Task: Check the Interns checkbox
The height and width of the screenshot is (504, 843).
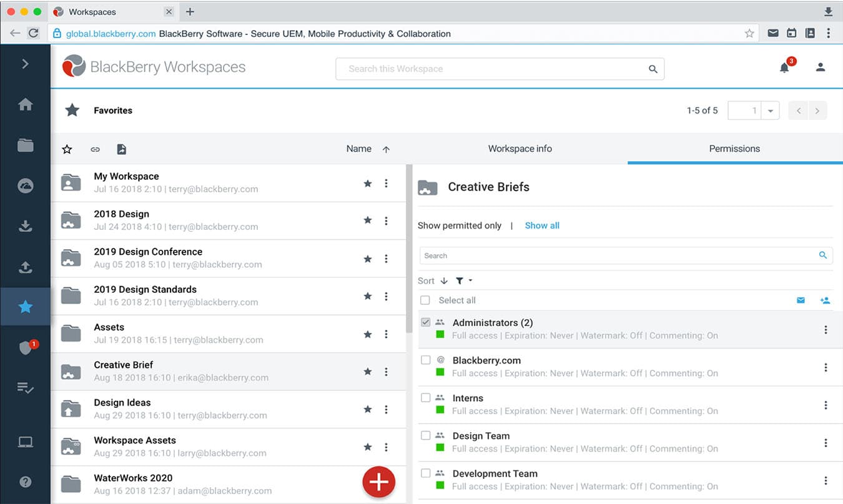Action: [x=425, y=398]
